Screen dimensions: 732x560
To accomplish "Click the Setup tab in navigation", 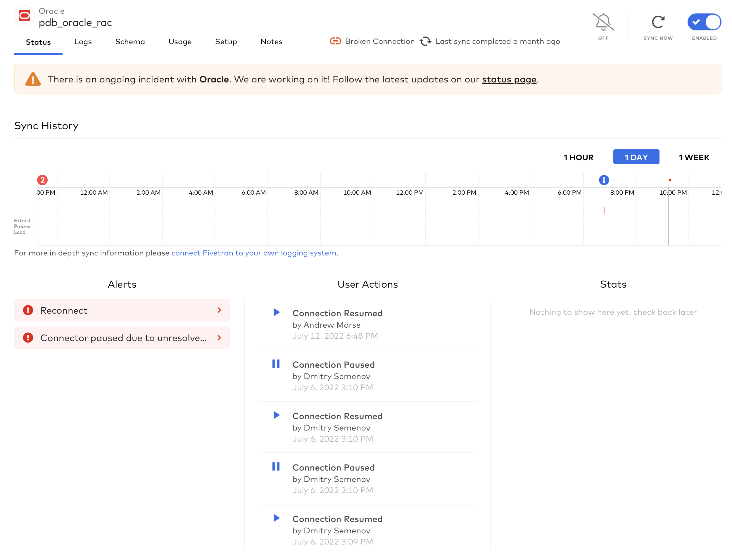I will coord(225,42).
